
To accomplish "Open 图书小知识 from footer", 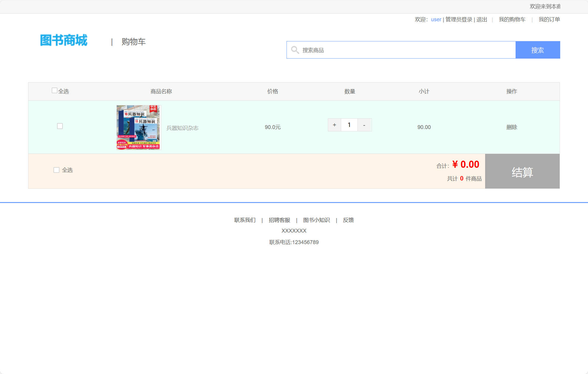I will click(317, 220).
